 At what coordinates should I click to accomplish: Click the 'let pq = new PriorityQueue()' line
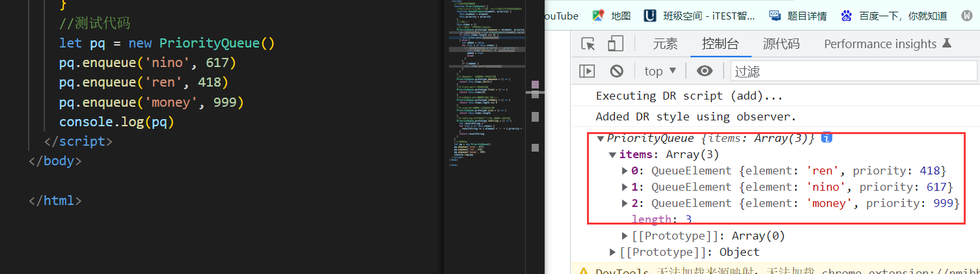(x=167, y=44)
